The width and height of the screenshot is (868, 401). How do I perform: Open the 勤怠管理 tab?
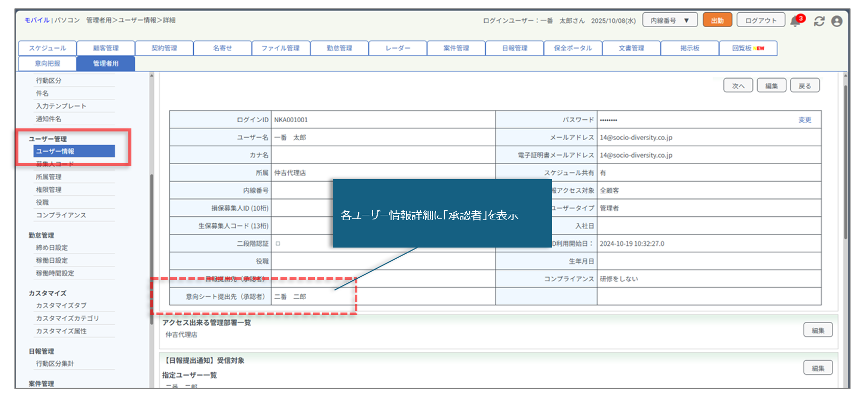click(x=339, y=48)
